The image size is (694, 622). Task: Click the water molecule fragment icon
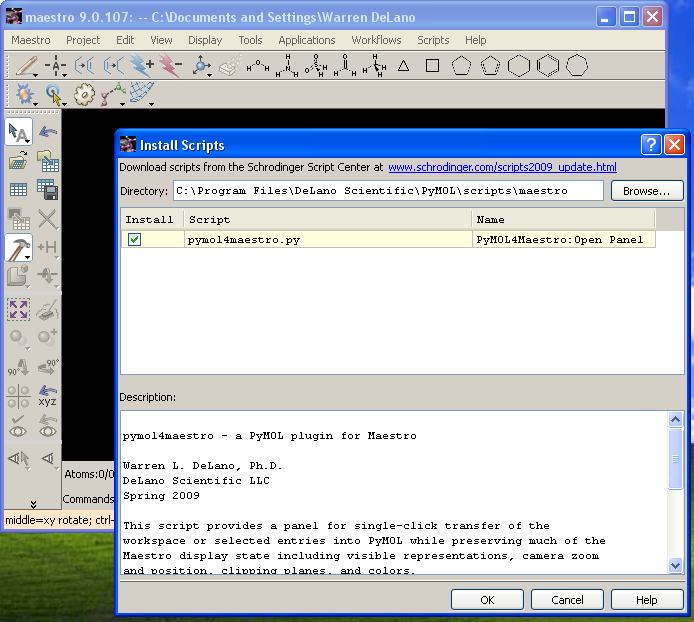pos(258,66)
